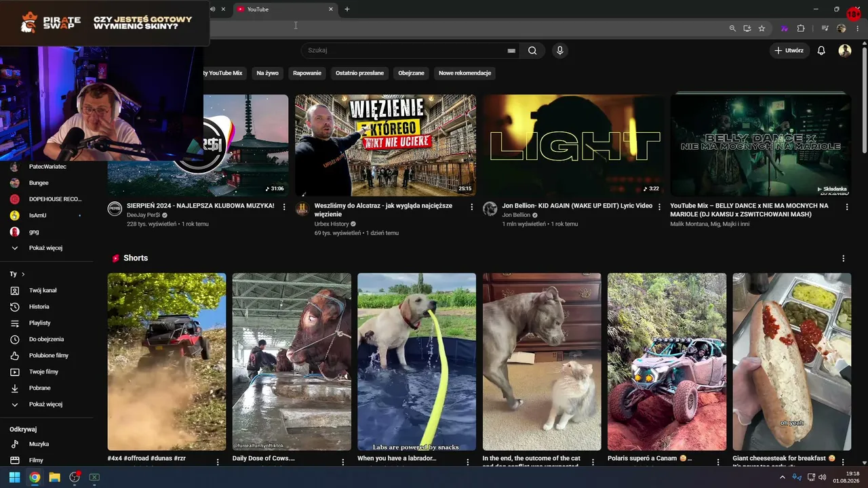Screen dimensions: 868x488
Task: Open the Chrome extensions puzzle icon
Action: (x=801, y=28)
